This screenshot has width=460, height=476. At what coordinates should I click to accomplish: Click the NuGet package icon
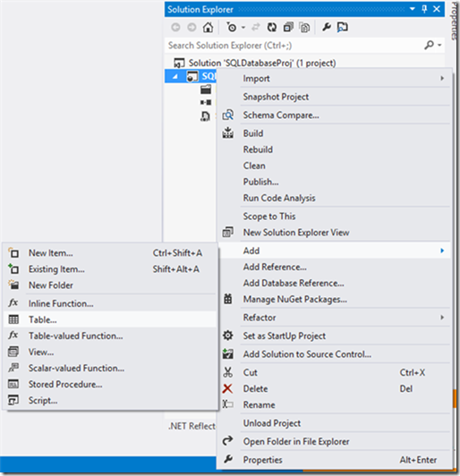(227, 299)
